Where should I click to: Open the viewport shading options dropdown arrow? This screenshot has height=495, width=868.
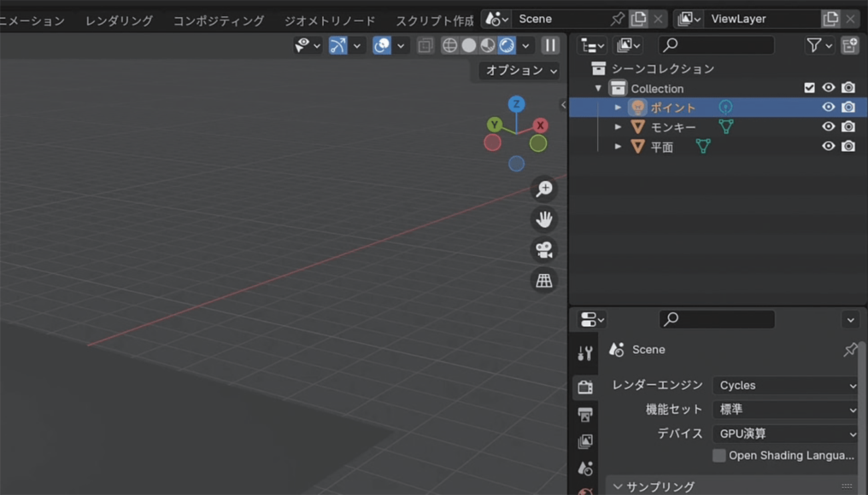point(526,45)
